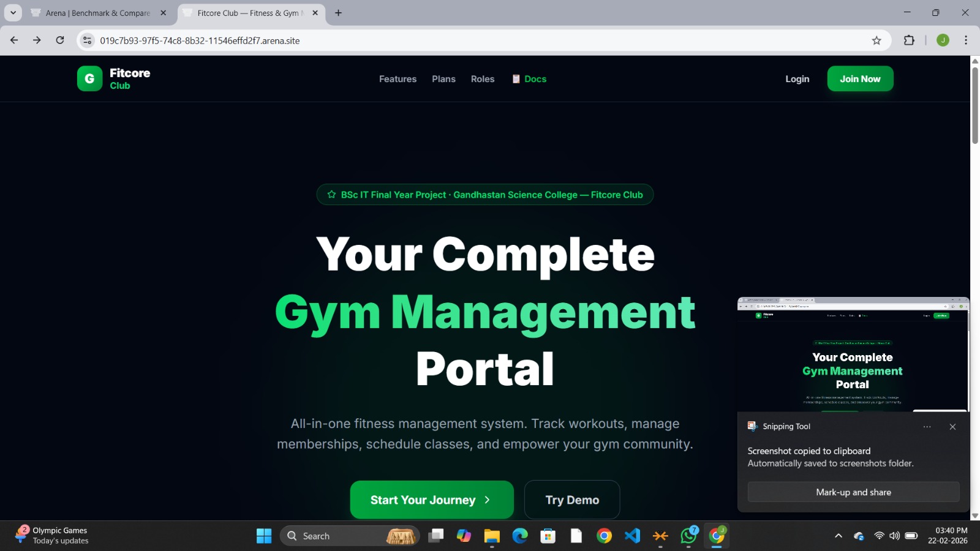Click the Try Demo button

tap(572, 500)
